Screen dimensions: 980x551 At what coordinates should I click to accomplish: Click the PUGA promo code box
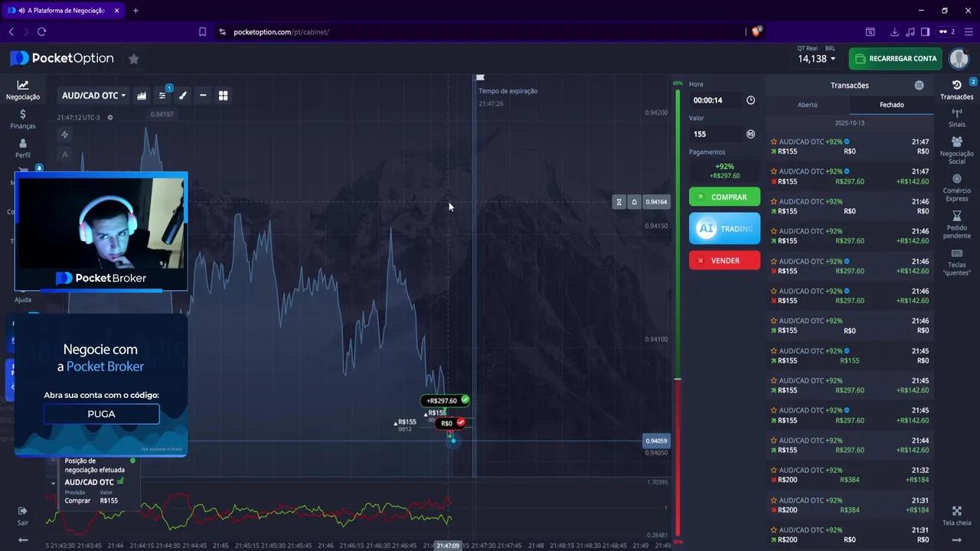(x=101, y=414)
